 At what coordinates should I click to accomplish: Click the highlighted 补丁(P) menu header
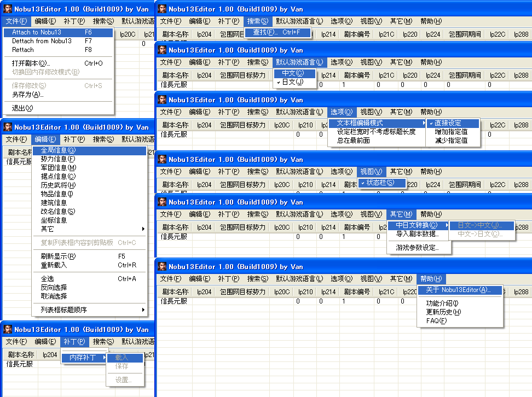point(74,342)
